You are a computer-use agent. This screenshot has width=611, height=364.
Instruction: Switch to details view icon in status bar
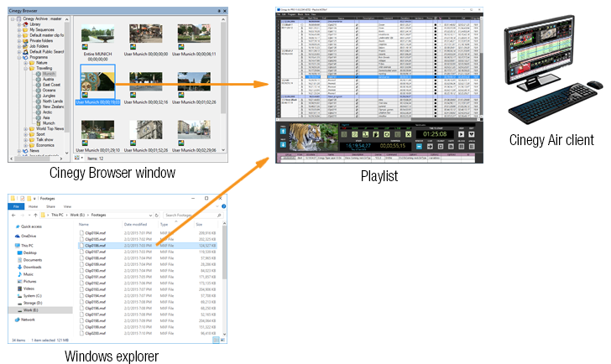[x=216, y=340]
